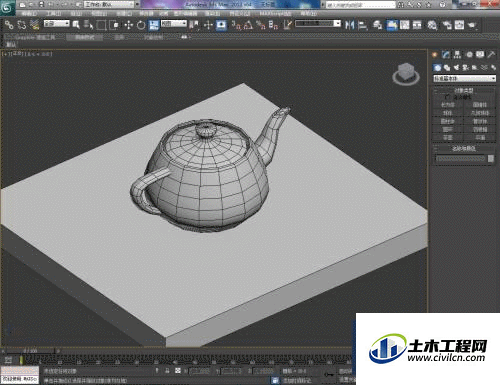Open the Schematic View
The image size is (500, 385).
tap(417, 25)
